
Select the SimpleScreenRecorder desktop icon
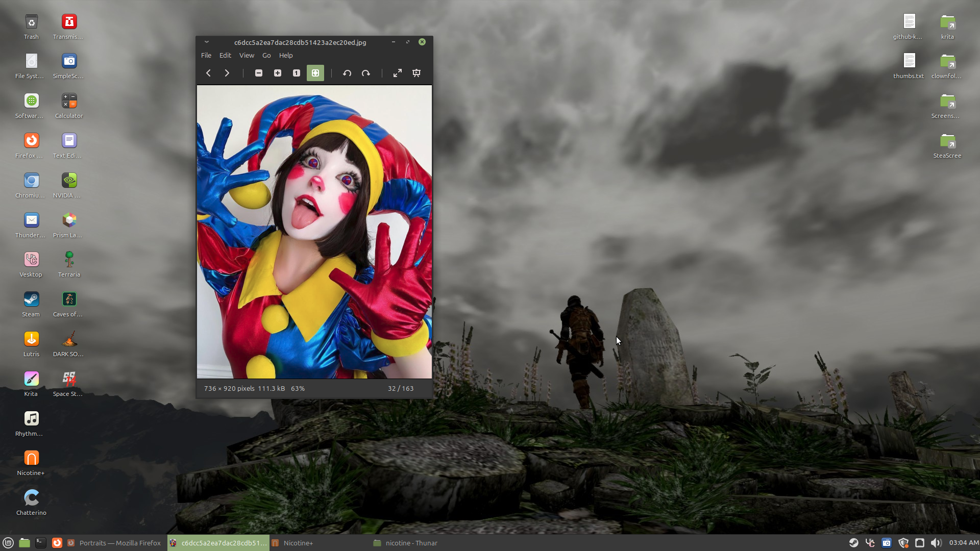click(x=68, y=66)
